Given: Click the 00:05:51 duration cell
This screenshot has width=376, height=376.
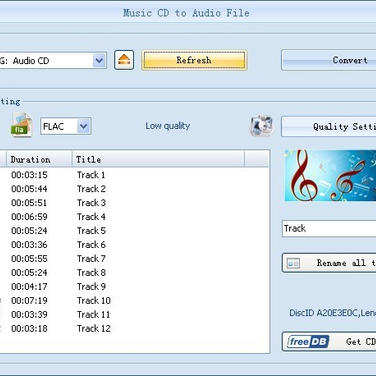Looking at the screenshot, I should [x=29, y=203].
